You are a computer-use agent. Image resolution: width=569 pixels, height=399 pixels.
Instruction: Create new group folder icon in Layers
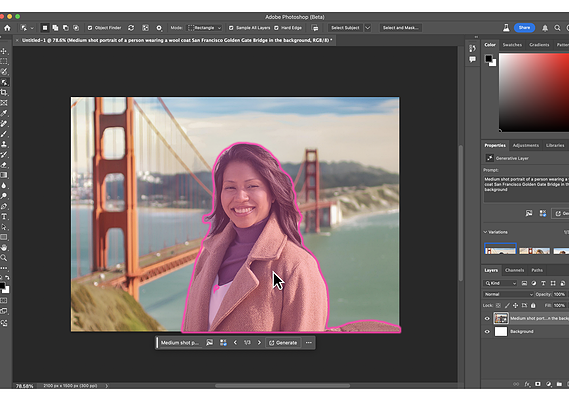point(559,384)
